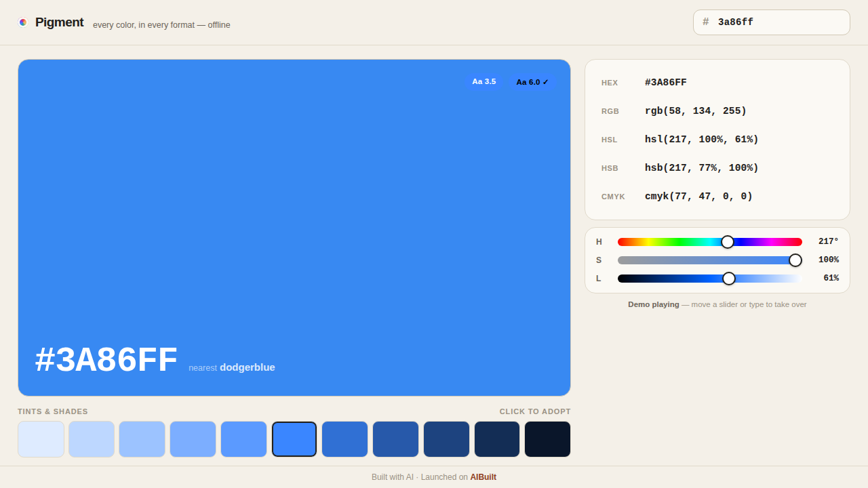Screen dimensions: 868x488
Task: Open the AIBuilt link in the footer
Action: coord(484,477)
